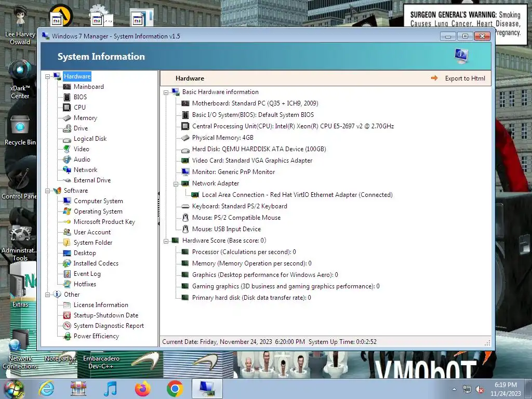Select Software in the sidebar tree
Viewport: 532px width, 399px height.
(x=76, y=191)
